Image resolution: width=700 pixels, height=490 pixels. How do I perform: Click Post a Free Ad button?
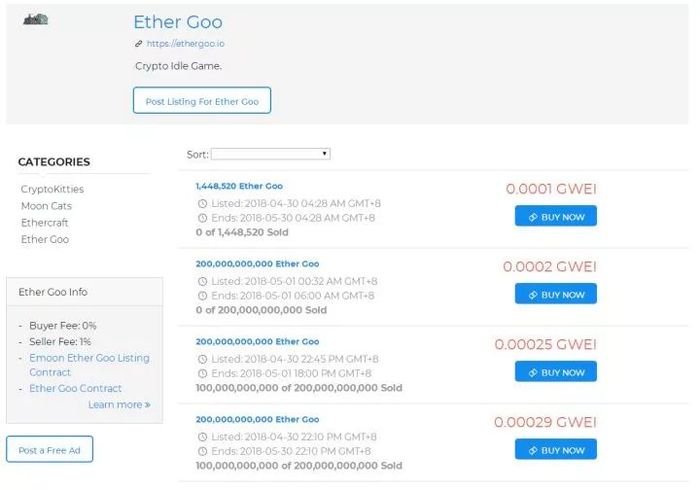(x=50, y=450)
